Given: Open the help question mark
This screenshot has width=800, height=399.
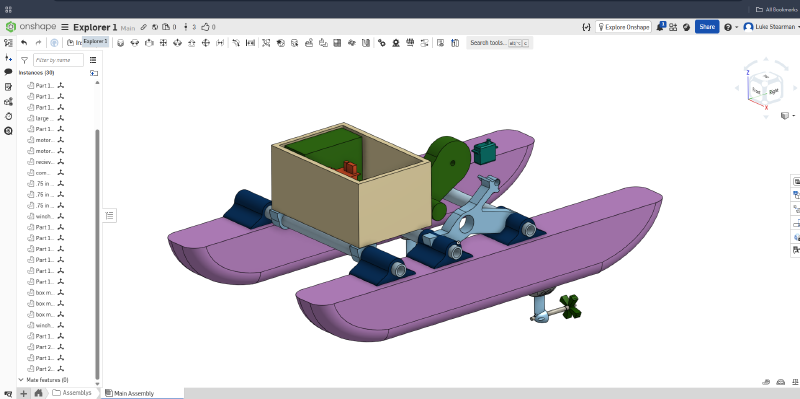Looking at the screenshot, I should click(728, 27).
